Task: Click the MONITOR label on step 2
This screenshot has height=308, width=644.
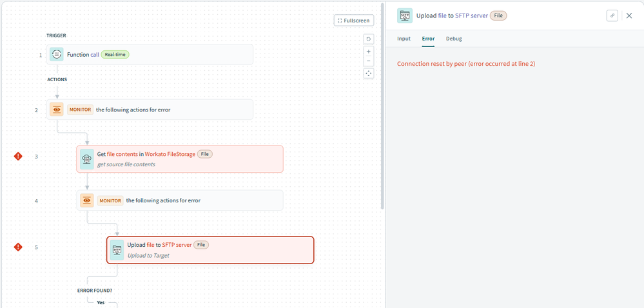Action: (x=80, y=110)
